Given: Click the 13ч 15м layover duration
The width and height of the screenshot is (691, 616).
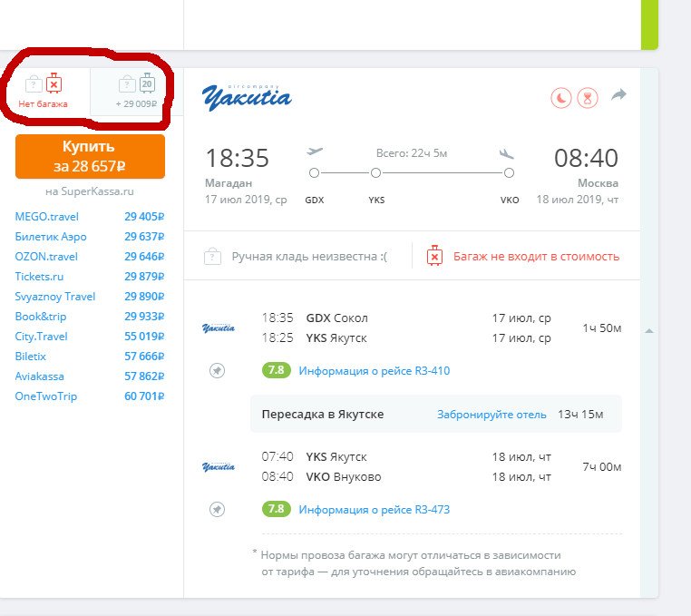Looking at the screenshot, I should [x=580, y=415].
